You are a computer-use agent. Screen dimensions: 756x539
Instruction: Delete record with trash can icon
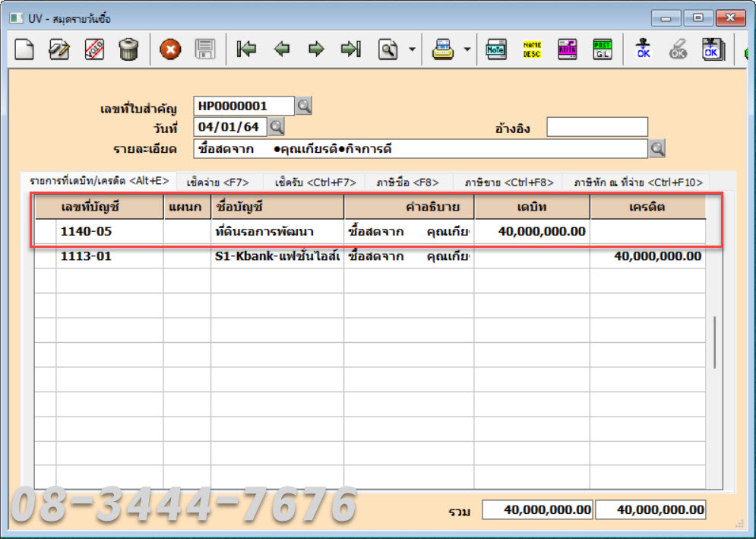point(128,49)
